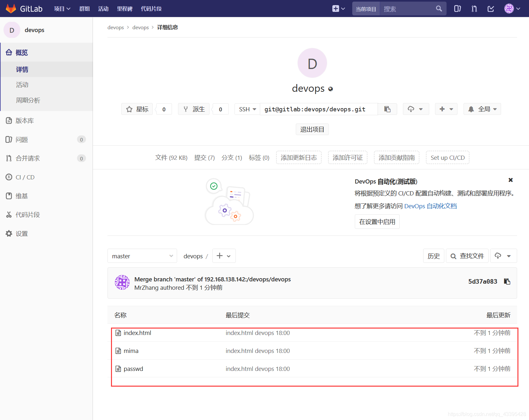Click 分支 (1) link

coord(232,158)
